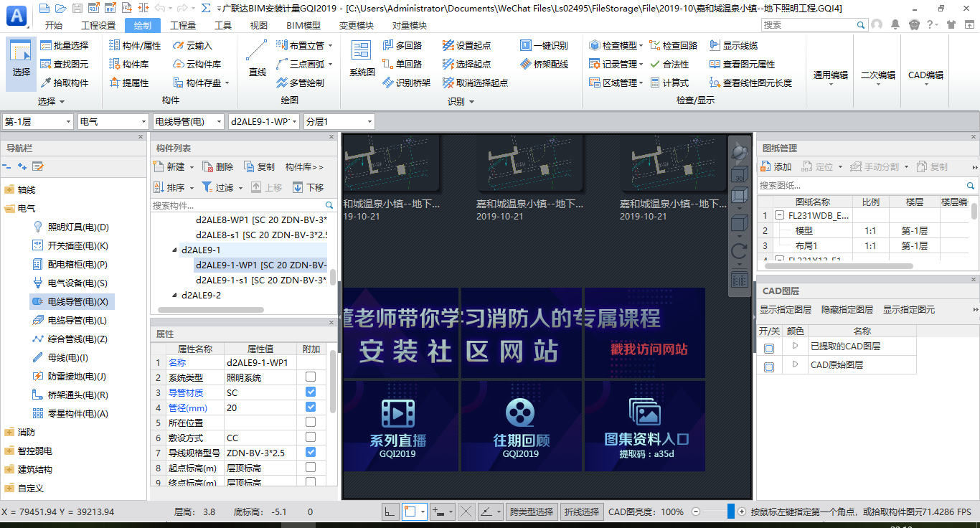Click CAD brightness slider handle

(731, 511)
